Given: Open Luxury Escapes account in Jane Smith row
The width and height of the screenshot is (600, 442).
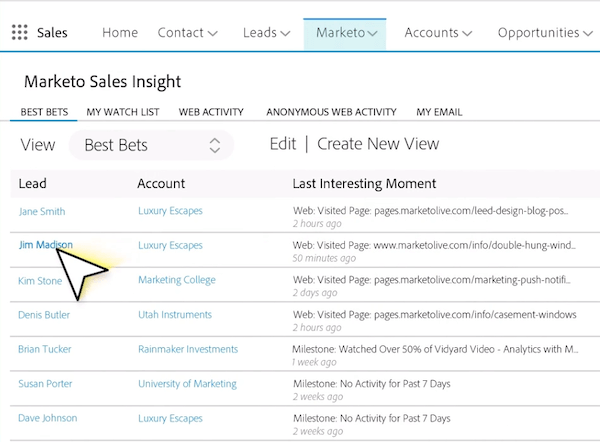Looking at the screenshot, I should (170, 211).
